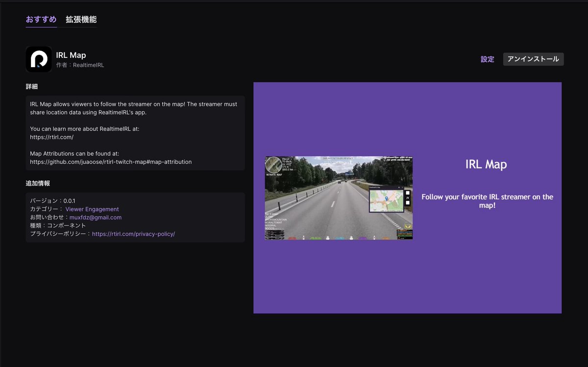The height and width of the screenshot is (367, 588).
Task: Click the github map-attribution URL text
Action: [111, 162]
